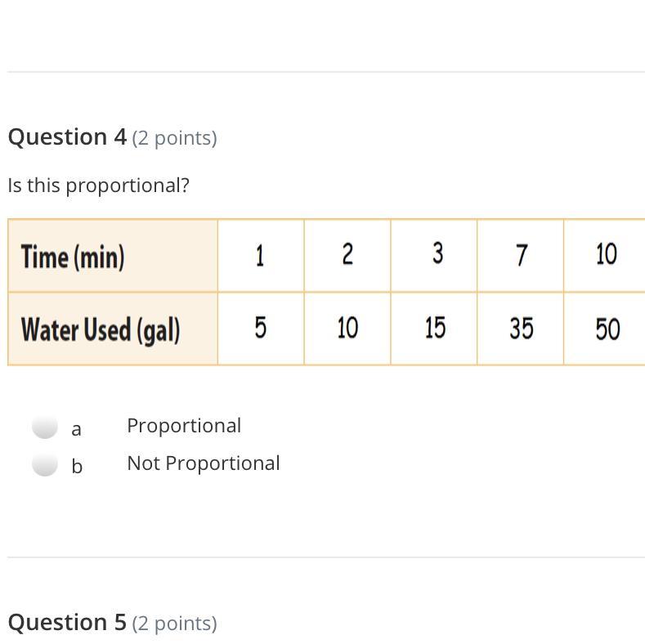This screenshot has width=645, height=644.
Task: Click the time cell showing 1
Action: [260, 256]
